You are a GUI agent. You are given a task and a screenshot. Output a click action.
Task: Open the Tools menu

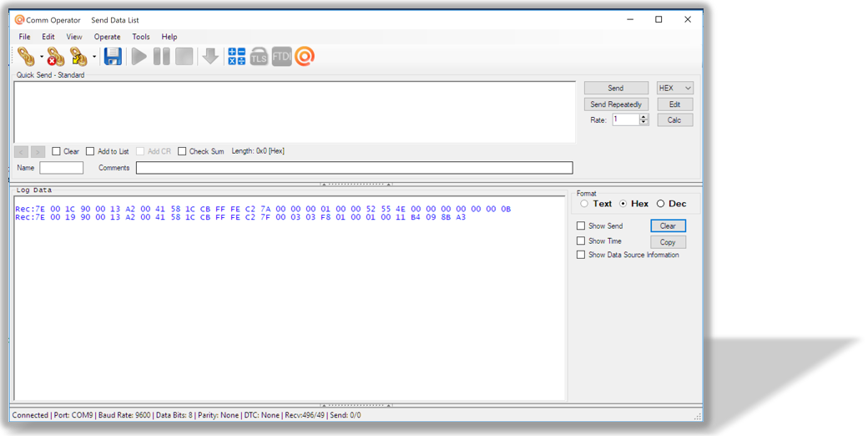point(140,37)
